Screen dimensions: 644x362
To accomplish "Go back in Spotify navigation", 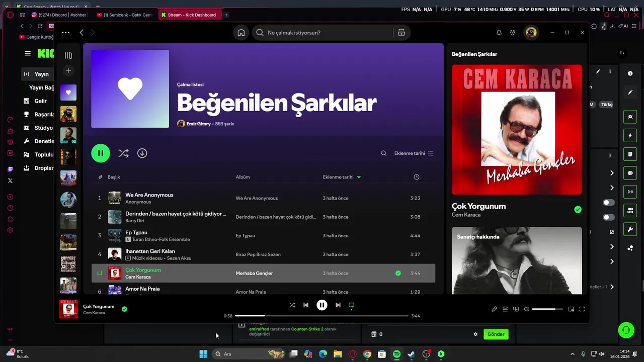I will click(82, 33).
